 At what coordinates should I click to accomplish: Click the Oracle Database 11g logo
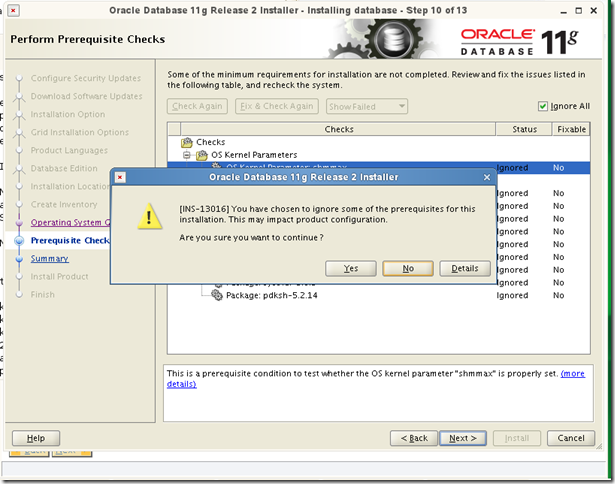[519, 42]
